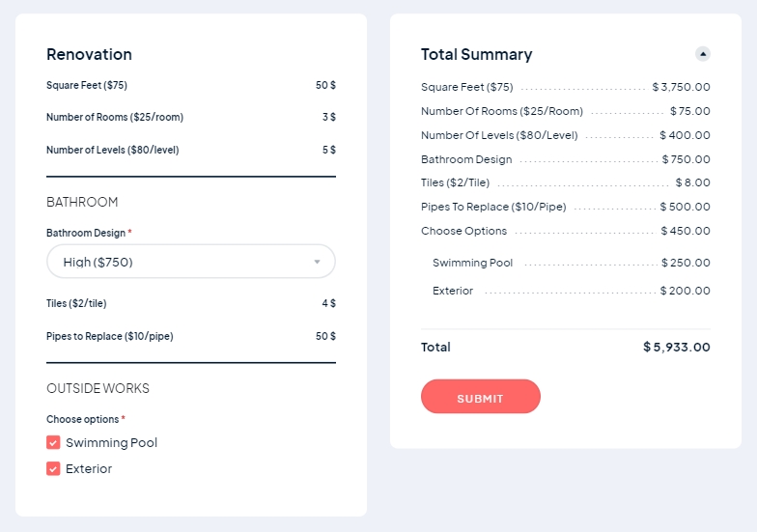Viewport: 757px width, 532px height.
Task: Click the Exterior $200.00 summary line
Action: [570, 291]
